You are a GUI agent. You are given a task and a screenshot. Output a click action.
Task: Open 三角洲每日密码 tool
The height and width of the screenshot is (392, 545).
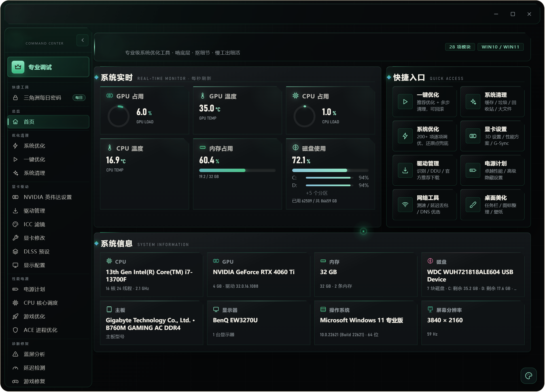pos(48,98)
